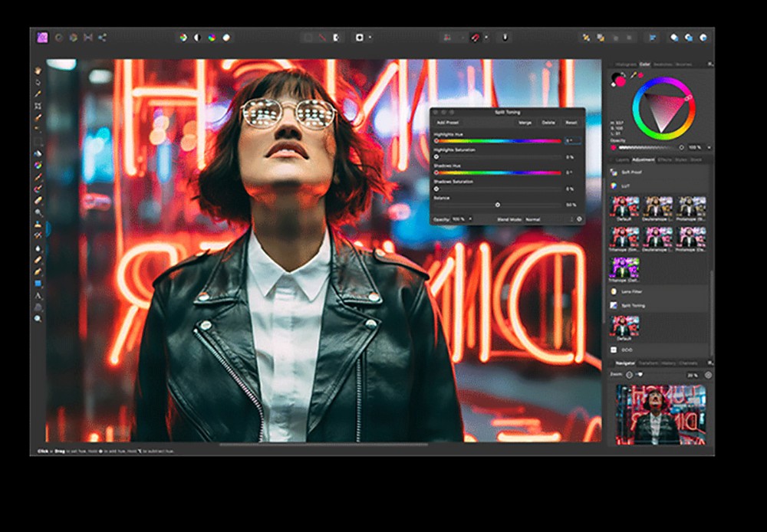The image size is (767, 532).
Task: Switch to the Layers tab
Action: pyautogui.click(x=623, y=159)
